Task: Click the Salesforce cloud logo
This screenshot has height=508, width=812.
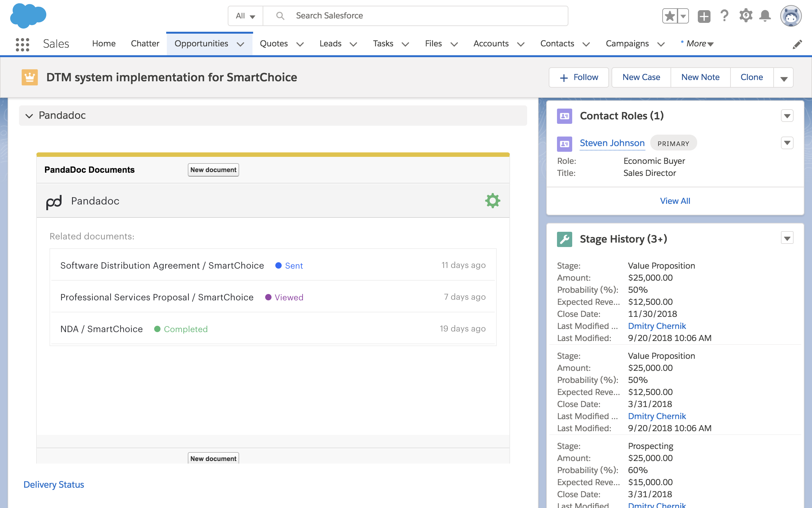Action: (x=28, y=16)
